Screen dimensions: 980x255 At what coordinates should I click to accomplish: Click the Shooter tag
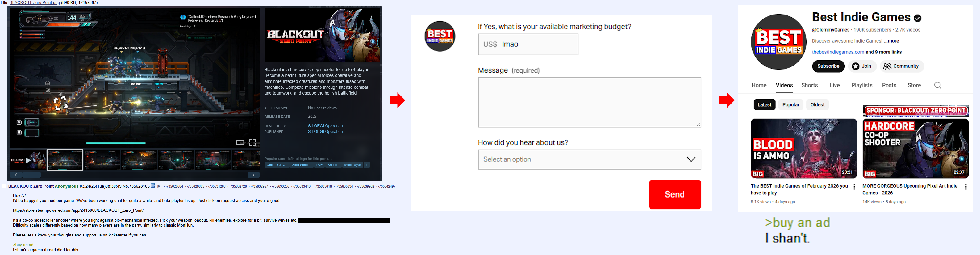tap(333, 165)
